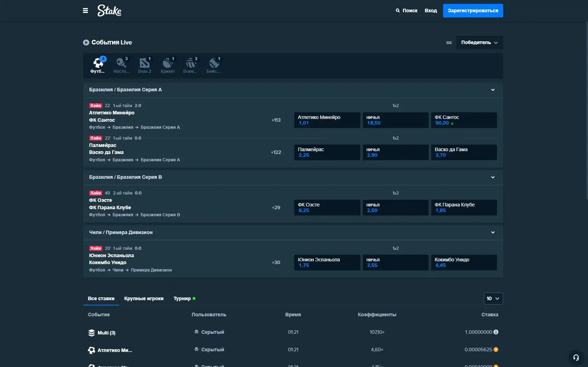Click the Multi (3) bet icon
Screen dimensions: 588x367
click(x=91, y=333)
